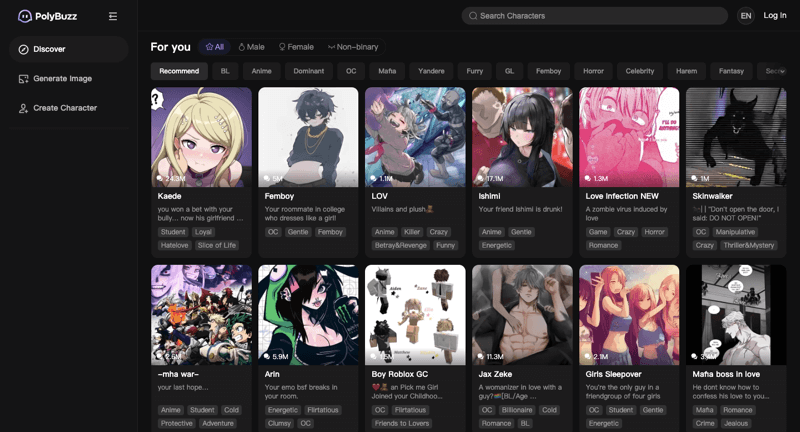Screen dimensions: 800x432
Task: Collapse the sidebar with the hamburger icon
Action: (113, 16)
